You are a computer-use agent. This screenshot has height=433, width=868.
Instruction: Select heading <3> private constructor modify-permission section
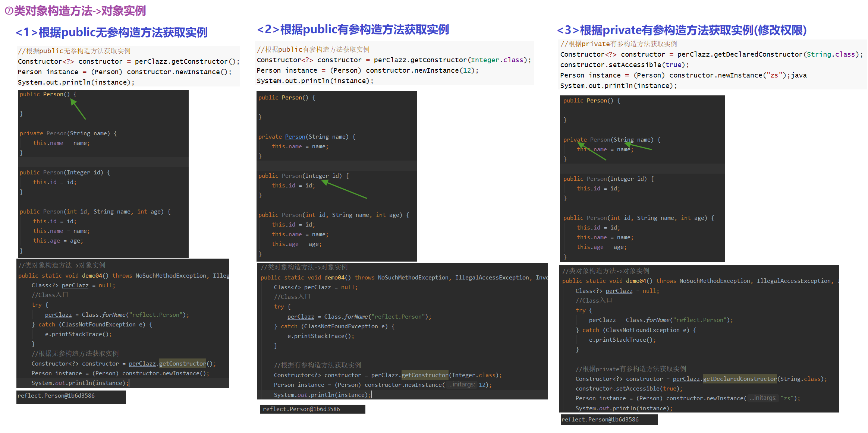pos(681,30)
